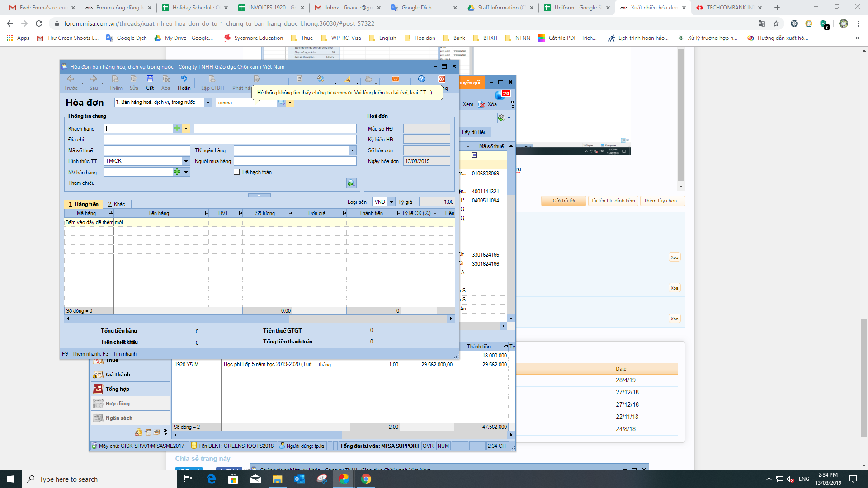868x488 pixels.
Task: Expand the VND currency dropdown
Action: pyautogui.click(x=391, y=202)
